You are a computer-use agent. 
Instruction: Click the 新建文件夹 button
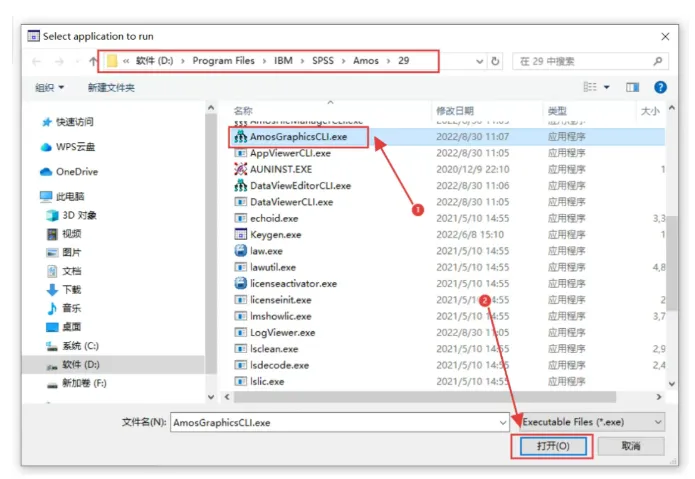(111, 88)
